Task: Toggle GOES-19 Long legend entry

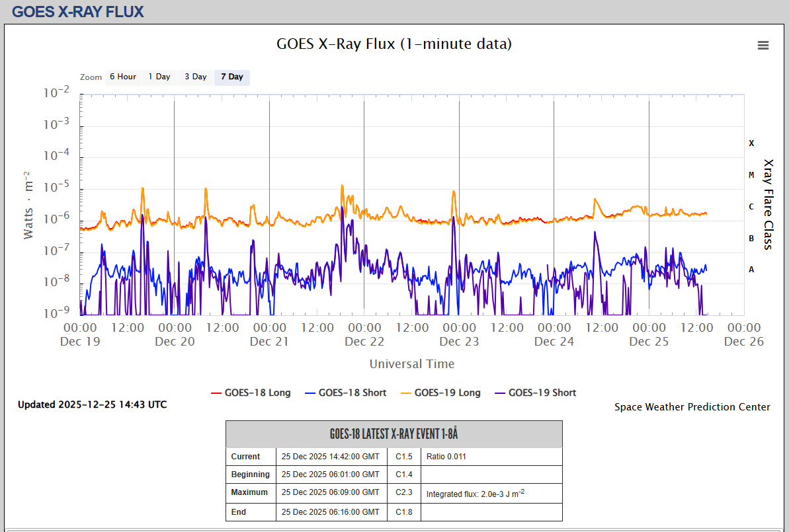Action: (447, 393)
